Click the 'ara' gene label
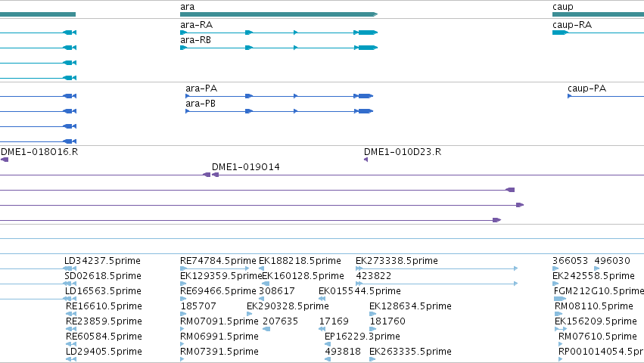Viewport: 644px width, 363px height. (x=187, y=7)
